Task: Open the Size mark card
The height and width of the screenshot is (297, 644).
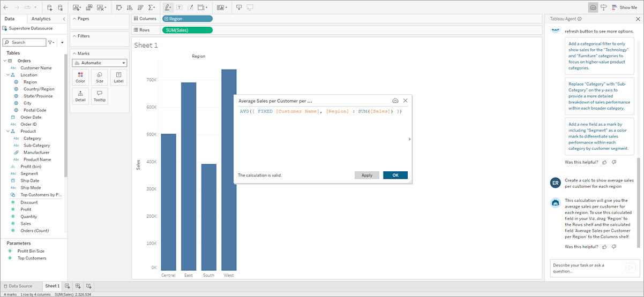Action: pos(100,77)
